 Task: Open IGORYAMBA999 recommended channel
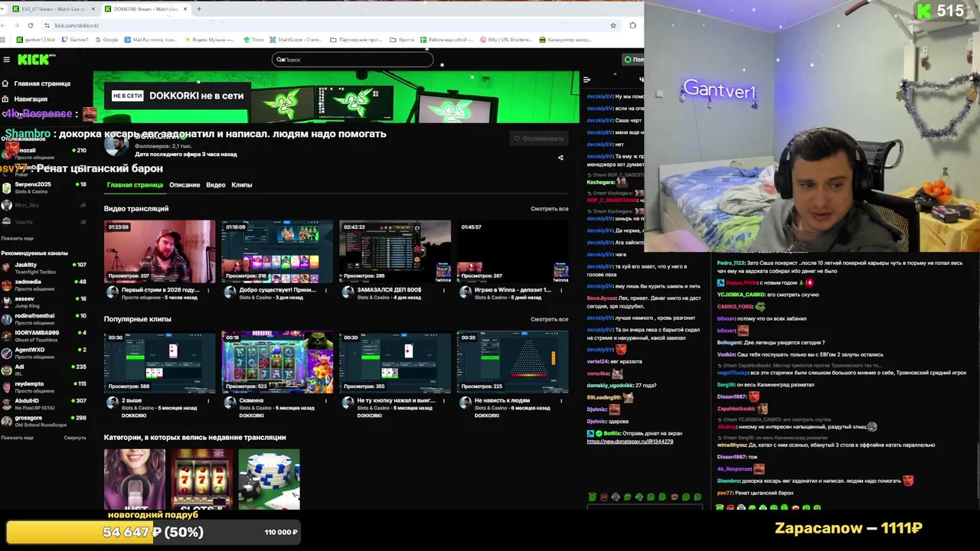coord(44,336)
